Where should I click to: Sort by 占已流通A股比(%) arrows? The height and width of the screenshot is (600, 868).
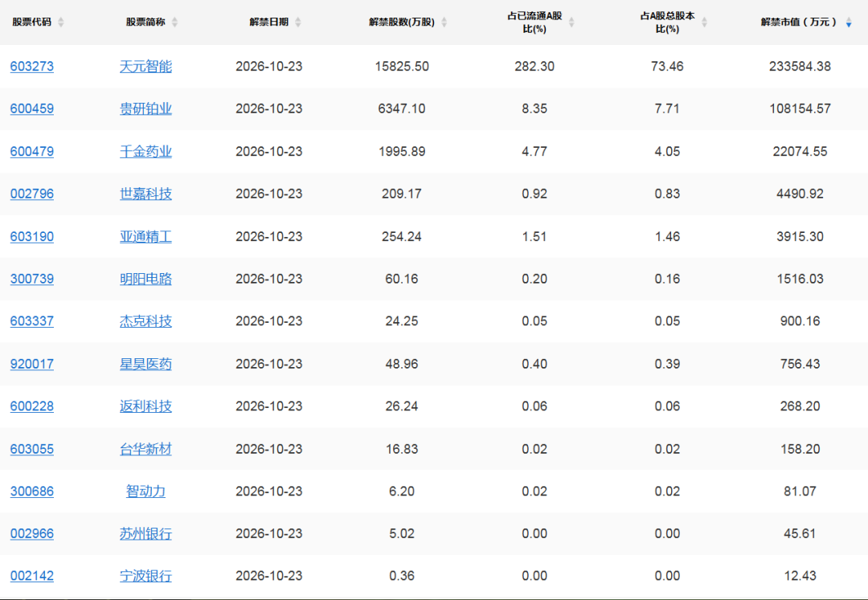[572, 22]
